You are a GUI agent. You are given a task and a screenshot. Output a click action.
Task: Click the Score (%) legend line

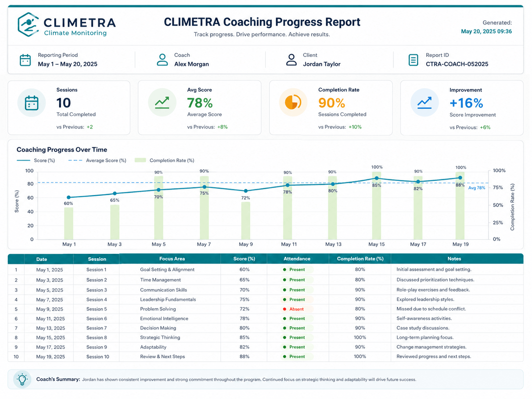[24, 161]
